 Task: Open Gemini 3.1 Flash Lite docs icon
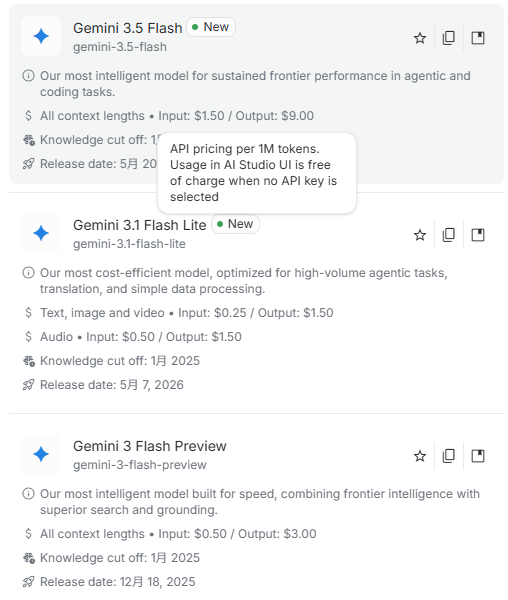[x=478, y=235]
